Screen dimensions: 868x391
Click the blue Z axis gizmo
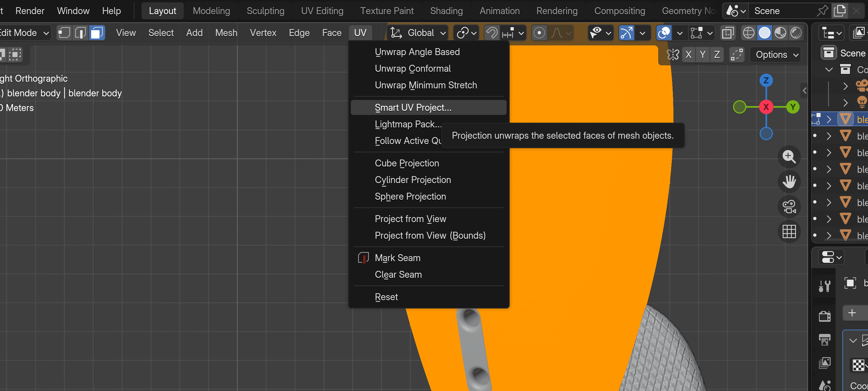766,81
